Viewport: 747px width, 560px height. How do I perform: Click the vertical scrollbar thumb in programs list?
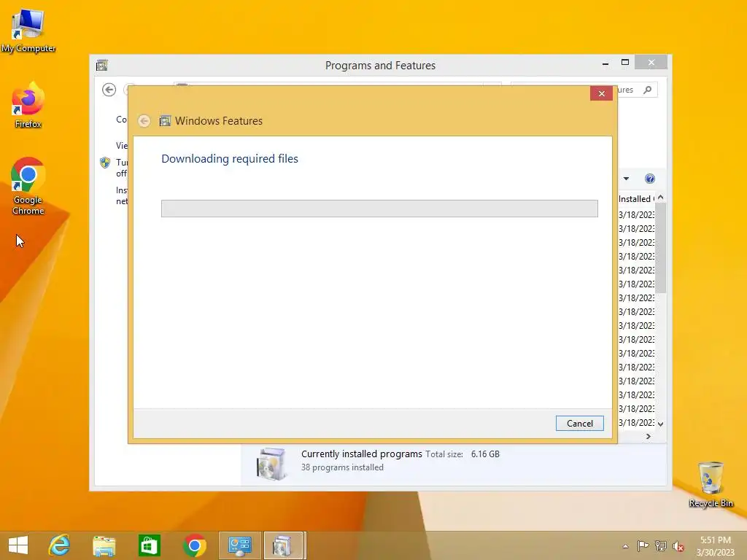[660, 249]
